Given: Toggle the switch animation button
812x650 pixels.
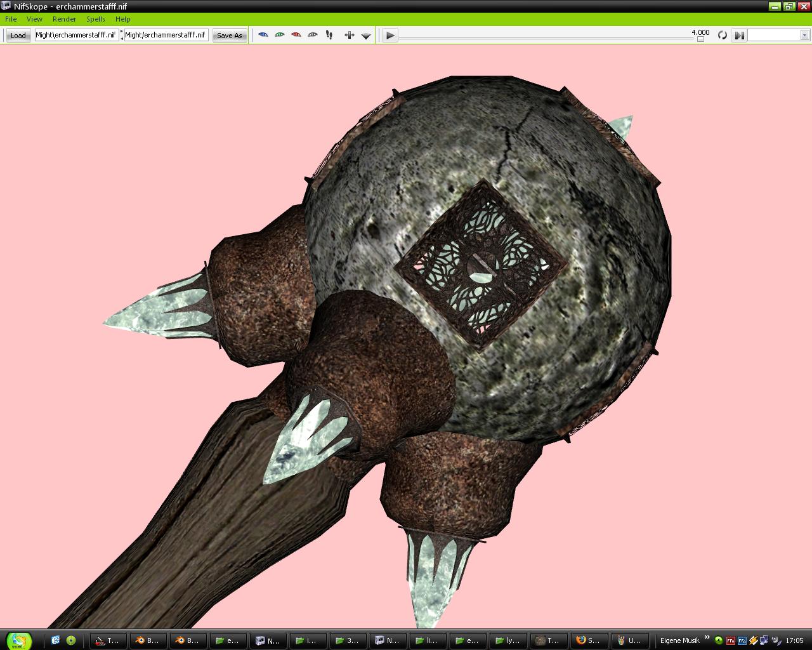Looking at the screenshot, I should (739, 35).
